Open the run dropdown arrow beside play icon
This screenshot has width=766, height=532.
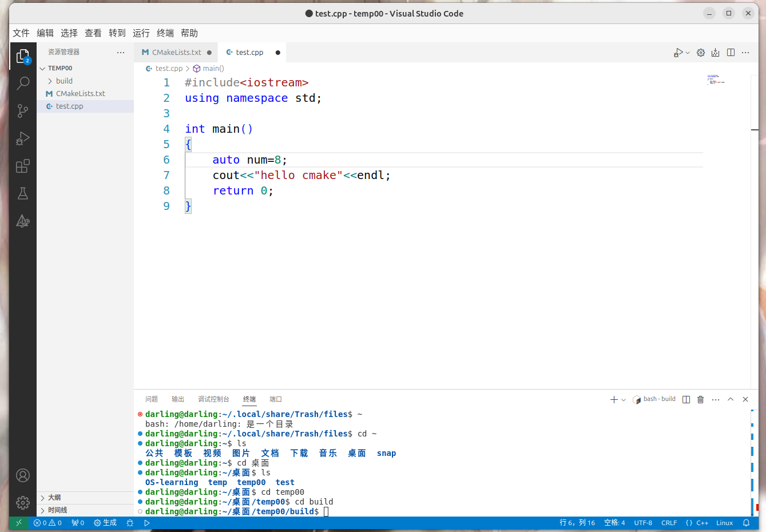[x=688, y=53]
